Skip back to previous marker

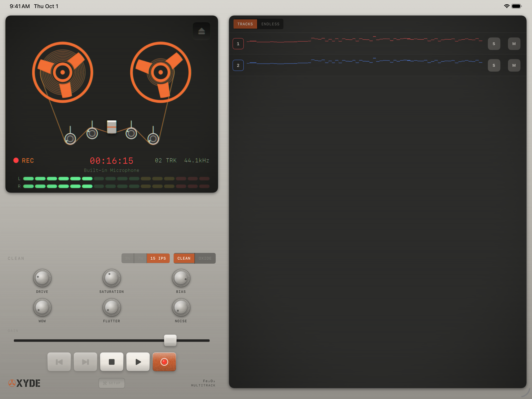[59, 362]
